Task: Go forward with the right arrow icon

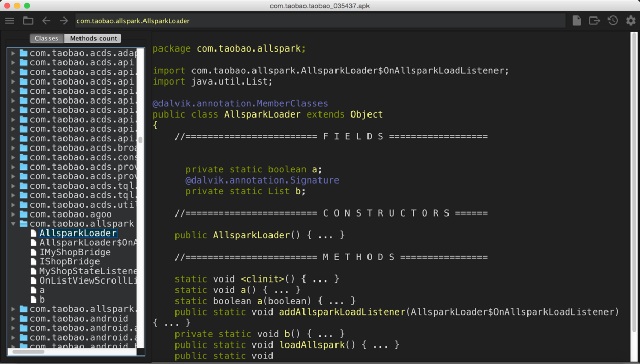Action: pyautogui.click(x=64, y=21)
